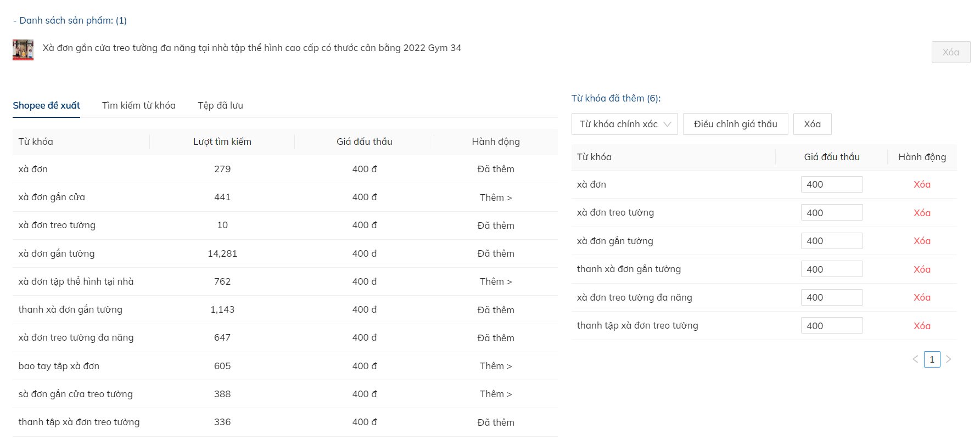The image size is (980, 446).
Task: Sort by Lượt tìm kiếm column header
Action: pyautogui.click(x=222, y=142)
